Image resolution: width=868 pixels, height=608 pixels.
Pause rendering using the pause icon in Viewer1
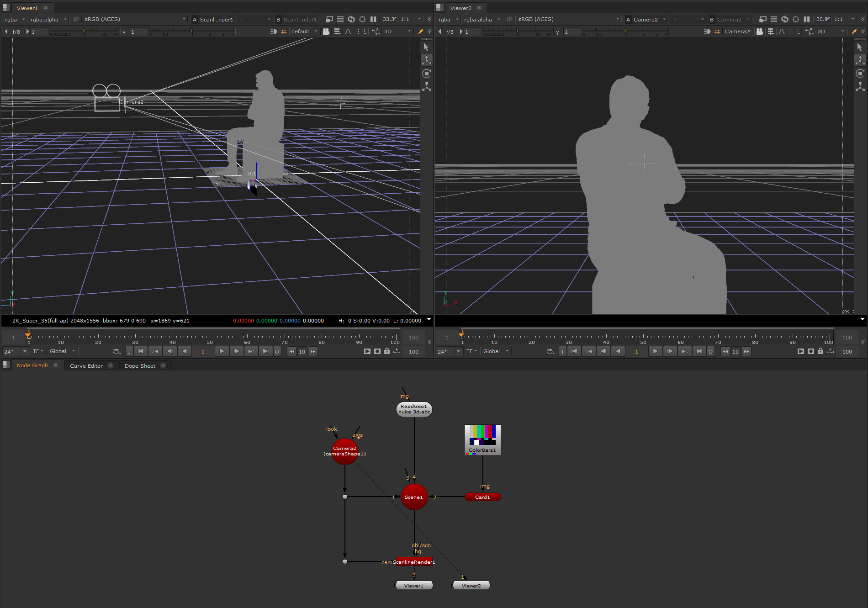[373, 19]
